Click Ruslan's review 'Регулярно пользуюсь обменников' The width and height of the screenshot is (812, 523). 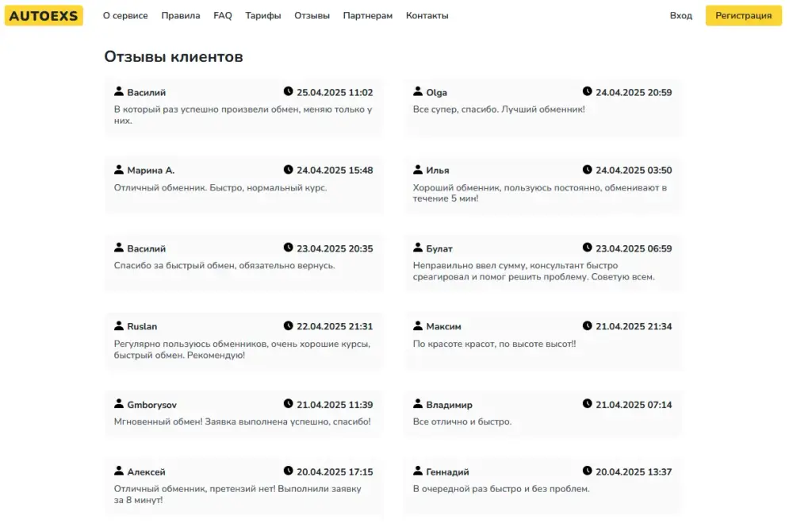[x=242, y=349]
